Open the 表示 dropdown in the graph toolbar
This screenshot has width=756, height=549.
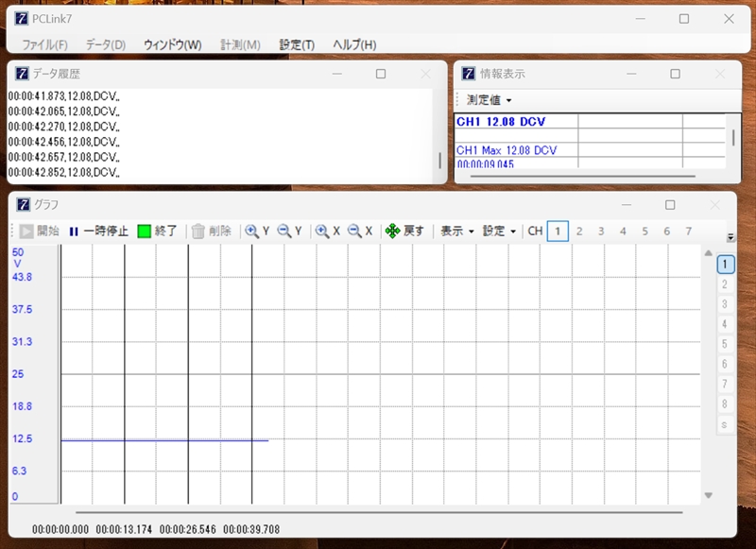coord(457,232)
